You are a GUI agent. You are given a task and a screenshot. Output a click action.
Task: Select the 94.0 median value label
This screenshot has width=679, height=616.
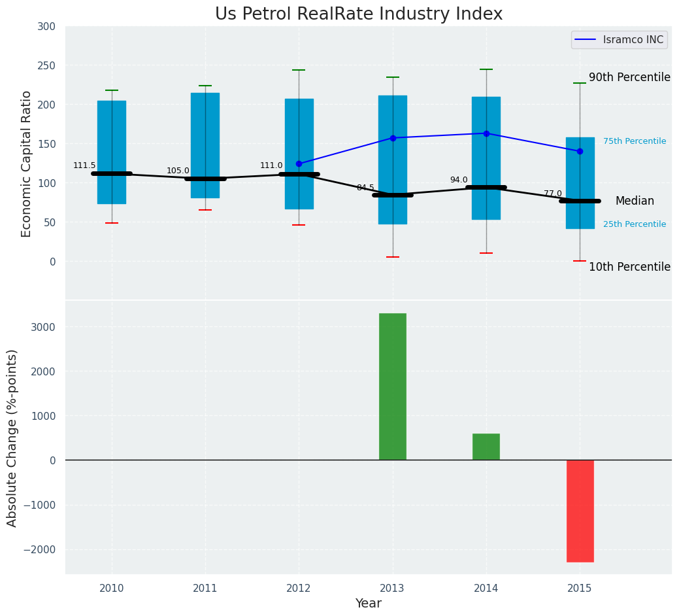tap(459, 180)
